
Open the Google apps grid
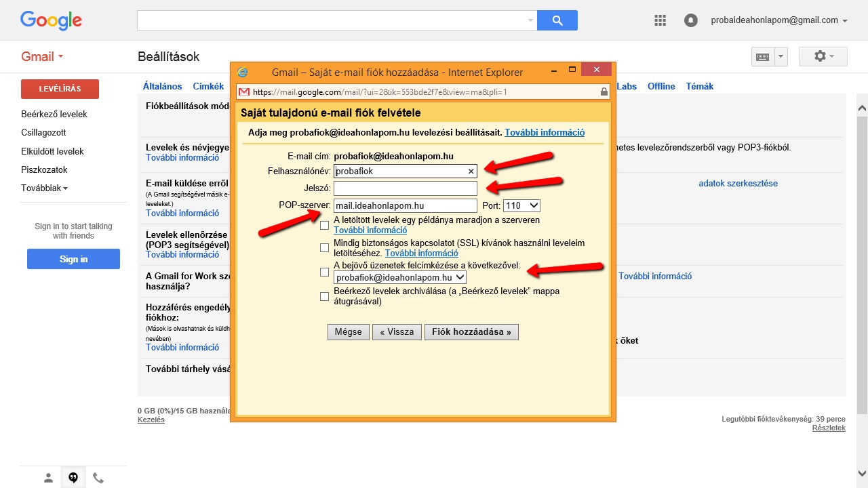pos(660,20)
